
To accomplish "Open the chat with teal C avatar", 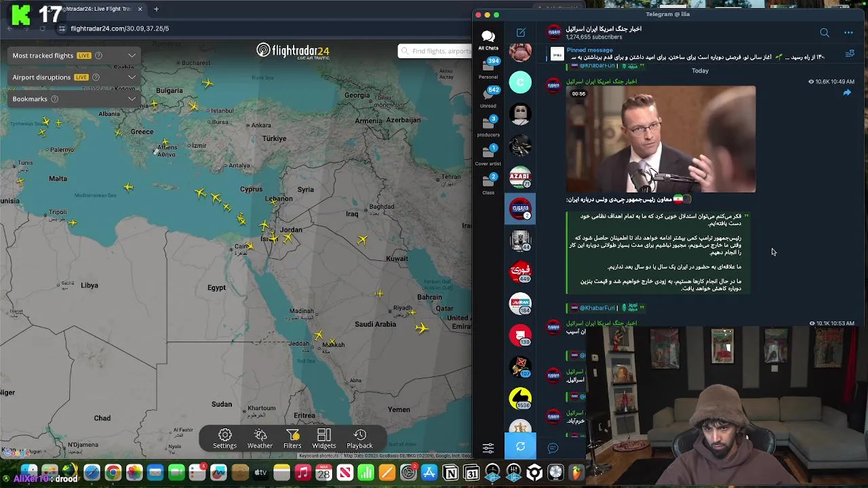I will 520,82.
